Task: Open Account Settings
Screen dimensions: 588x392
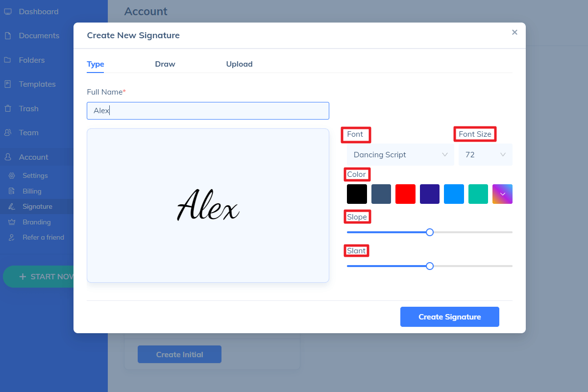Action: pyautogui.click(x=35, y=175)
